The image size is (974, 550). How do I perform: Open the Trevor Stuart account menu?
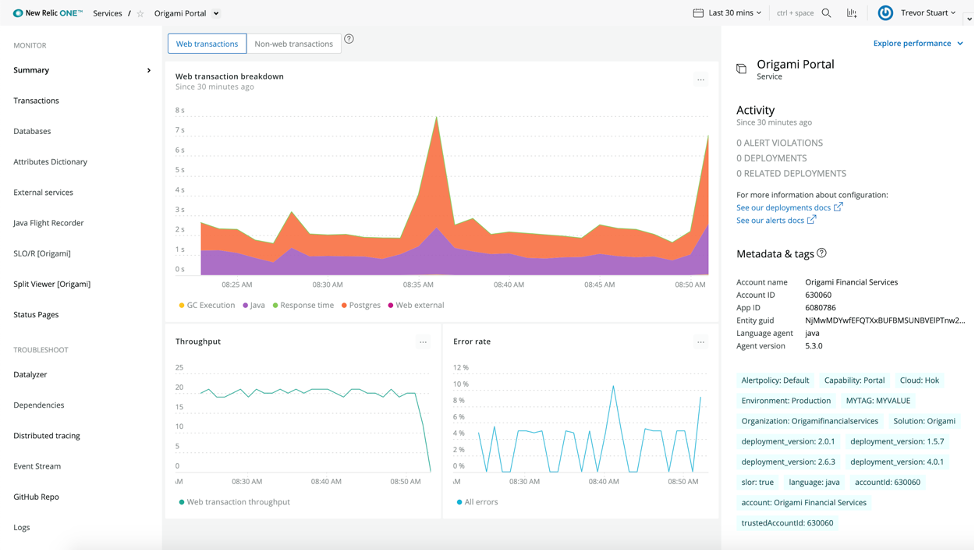point(928,12)
